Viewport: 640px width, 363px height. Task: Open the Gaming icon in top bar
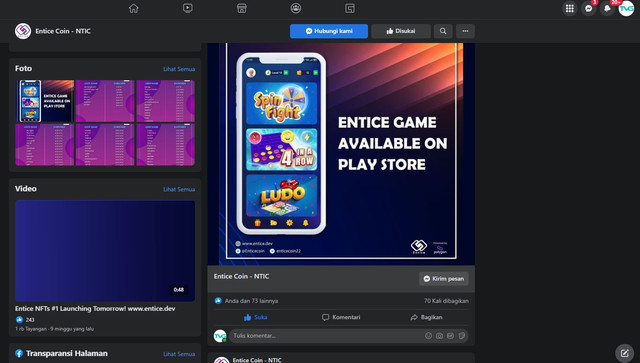click(x=350, y=8)
